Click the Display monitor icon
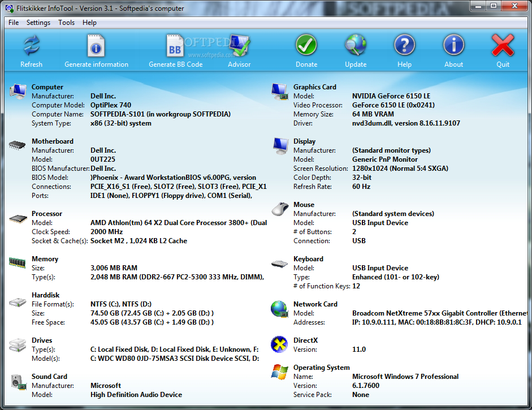Image resolution: width=532 pixels, height=410 pixels. coord(280,146)
